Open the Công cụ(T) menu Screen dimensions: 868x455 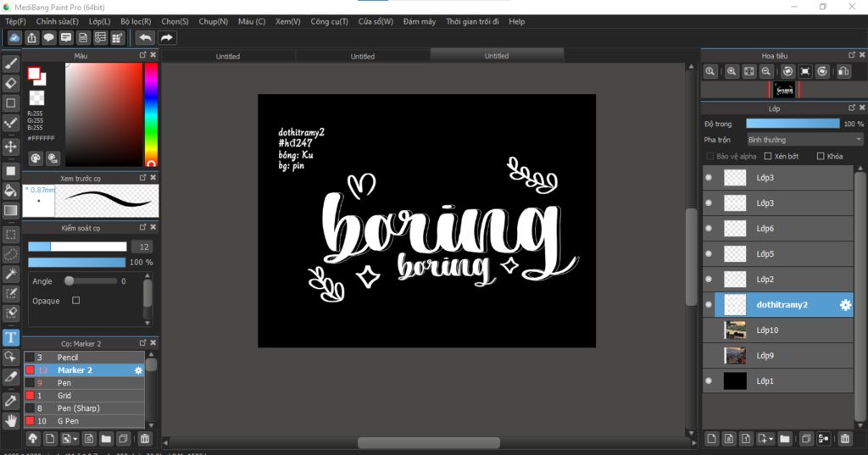[x=330, y=21]
